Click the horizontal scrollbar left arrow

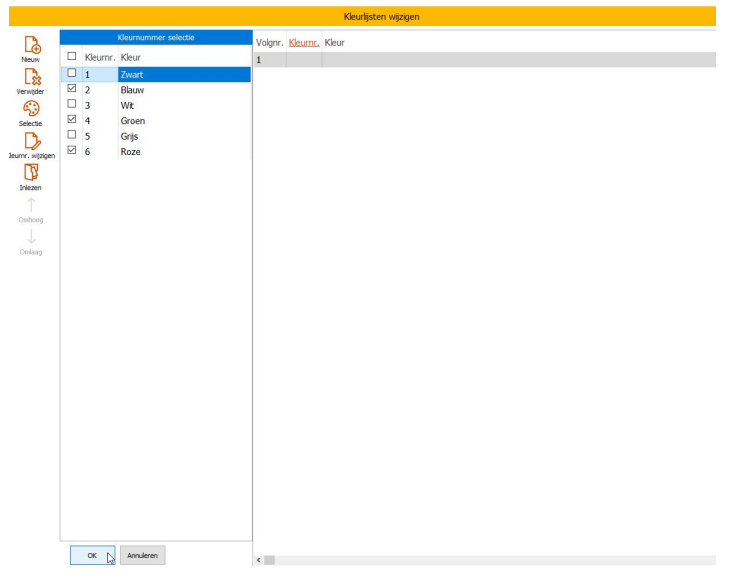tap(260, 561)
